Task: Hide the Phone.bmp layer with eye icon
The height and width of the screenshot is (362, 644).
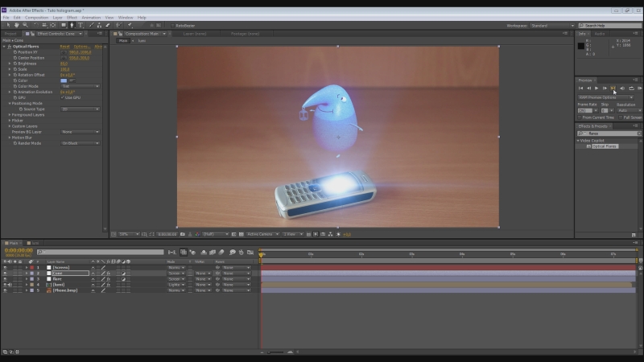Action: [x=6, y=290]
